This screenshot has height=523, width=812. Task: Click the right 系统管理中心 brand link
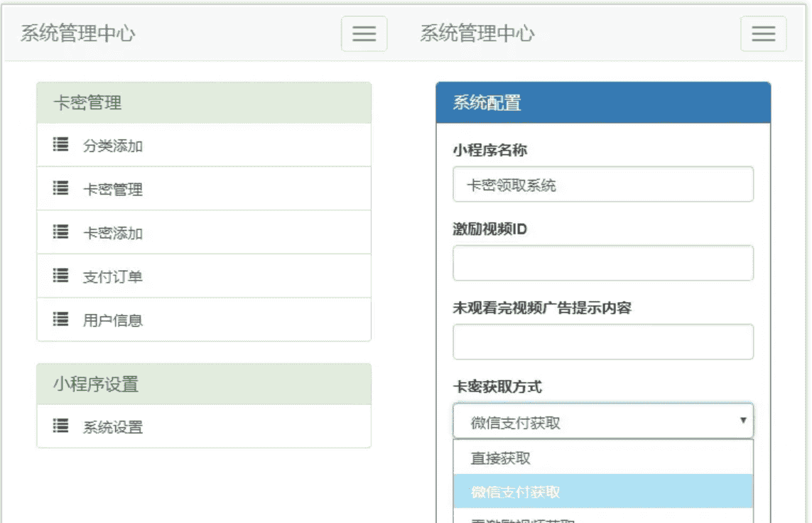477,33
